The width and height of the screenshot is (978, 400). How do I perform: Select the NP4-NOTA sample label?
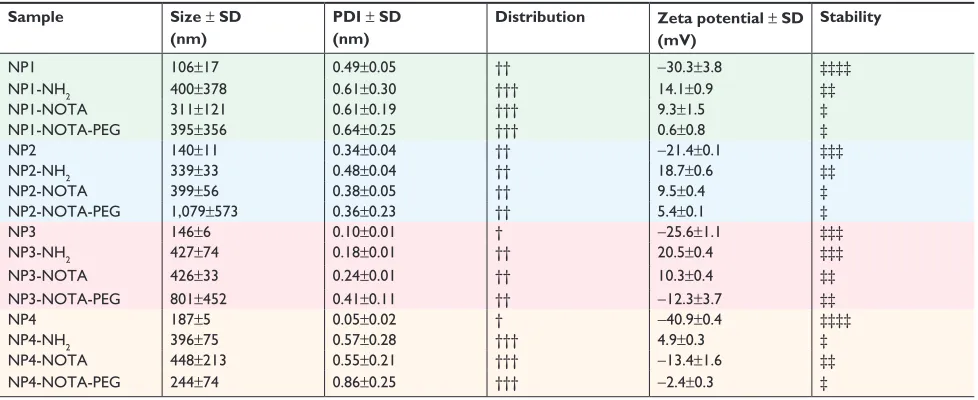47,361
